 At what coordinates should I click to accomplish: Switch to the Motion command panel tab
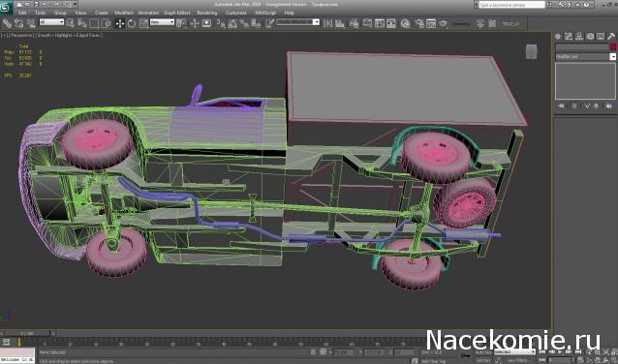tap(590, 37)
